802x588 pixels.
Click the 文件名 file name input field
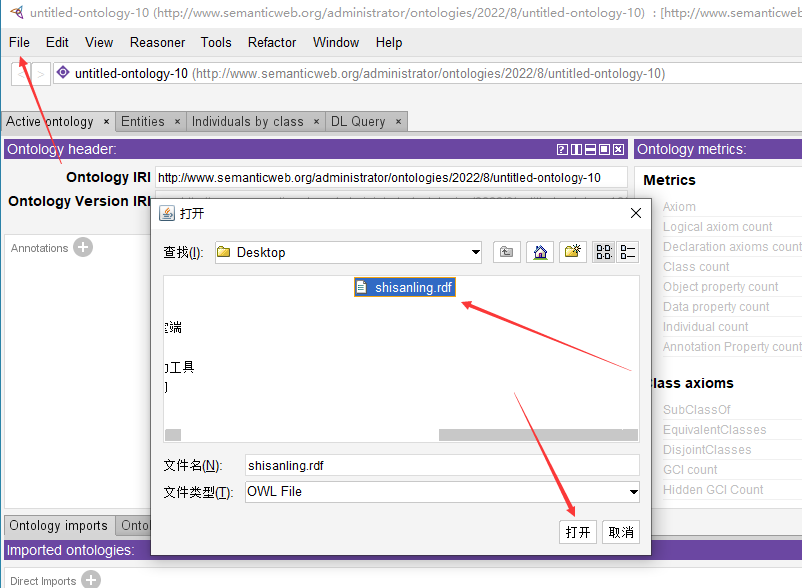pyautogui.click(x=442, y=465)
